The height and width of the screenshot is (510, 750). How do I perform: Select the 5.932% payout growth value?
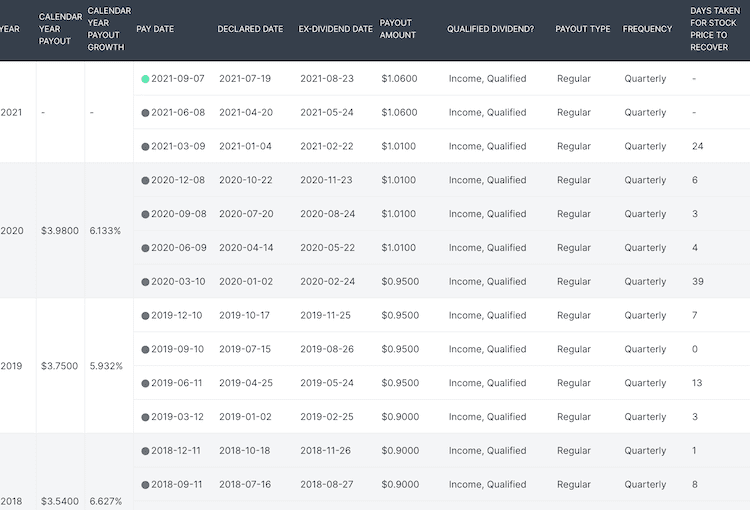pos(106,366)
